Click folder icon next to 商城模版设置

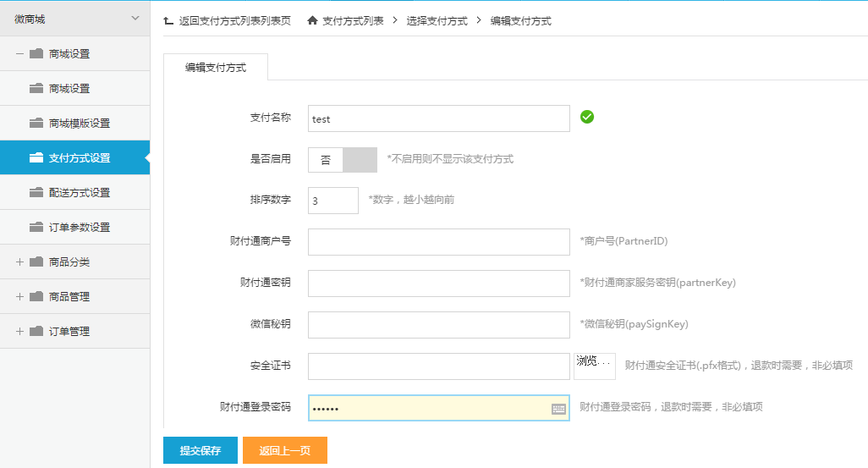coord(36,123)
